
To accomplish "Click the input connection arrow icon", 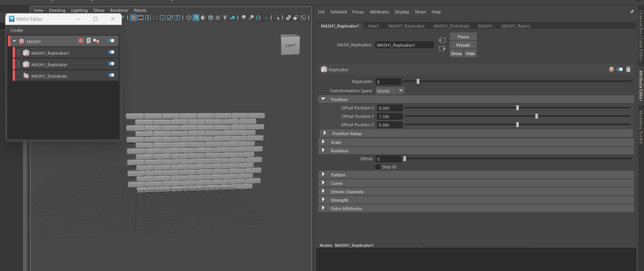I will click(x=442, y=41).
